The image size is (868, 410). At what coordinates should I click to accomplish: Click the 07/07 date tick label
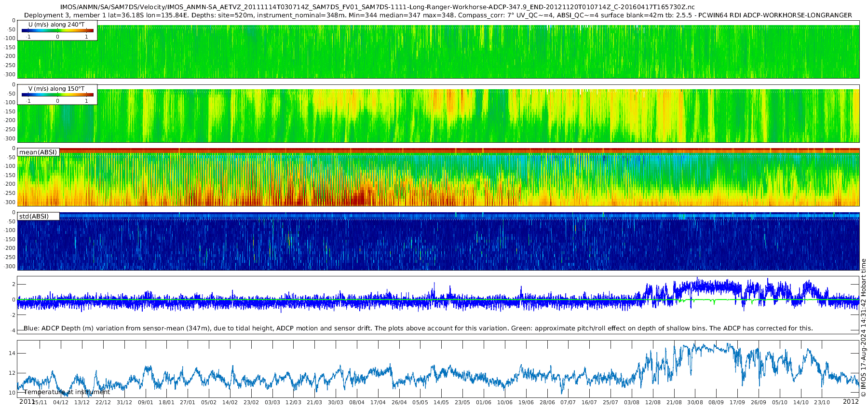click(x=568, y=402)
